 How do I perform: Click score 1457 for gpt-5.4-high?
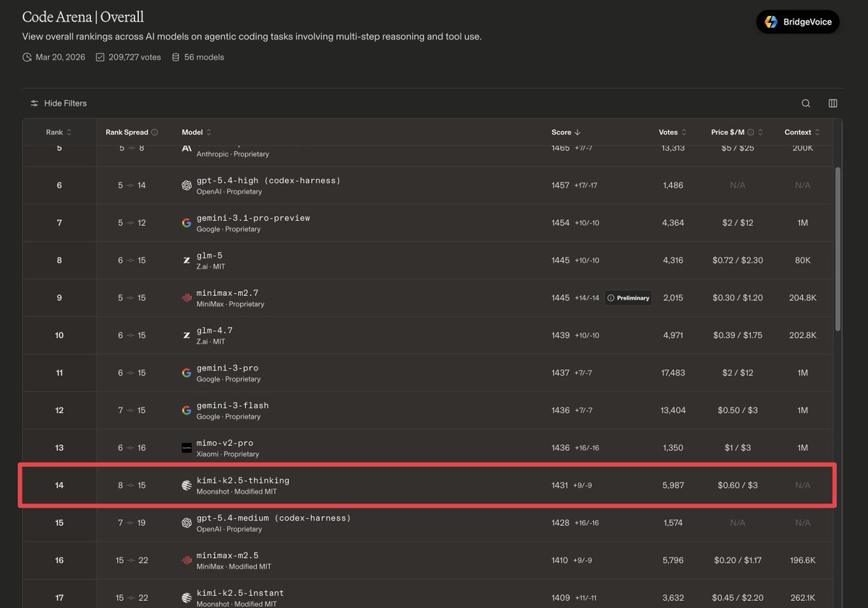[561, 185]
